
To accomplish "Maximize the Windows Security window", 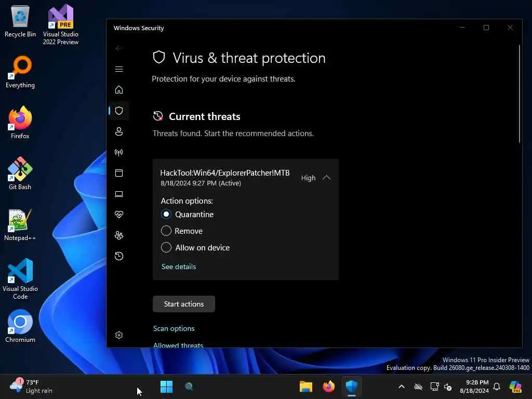I will pyautogui.click(x=486, y=28).
